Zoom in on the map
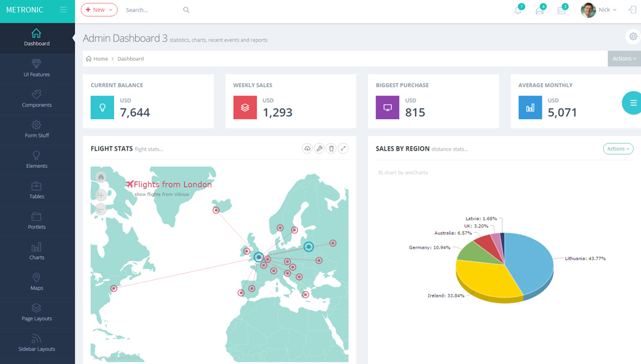641x364 pixels. point(101,195)
